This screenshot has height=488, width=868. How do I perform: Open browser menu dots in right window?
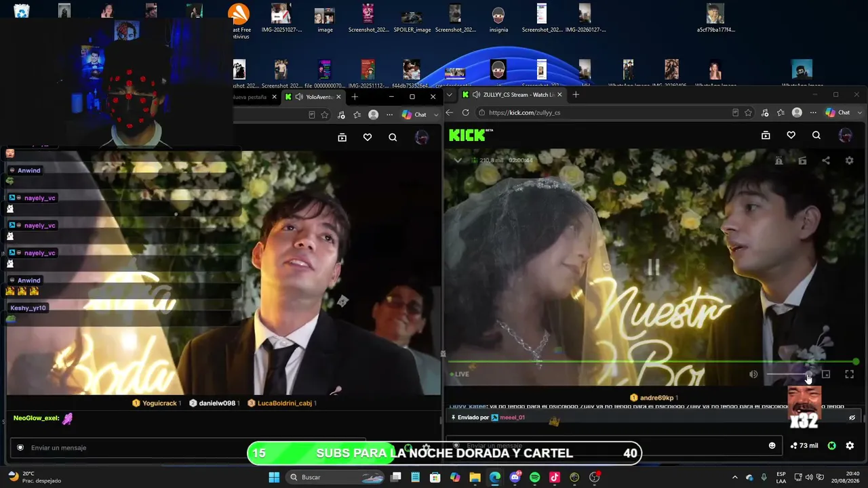click(812, 113)
